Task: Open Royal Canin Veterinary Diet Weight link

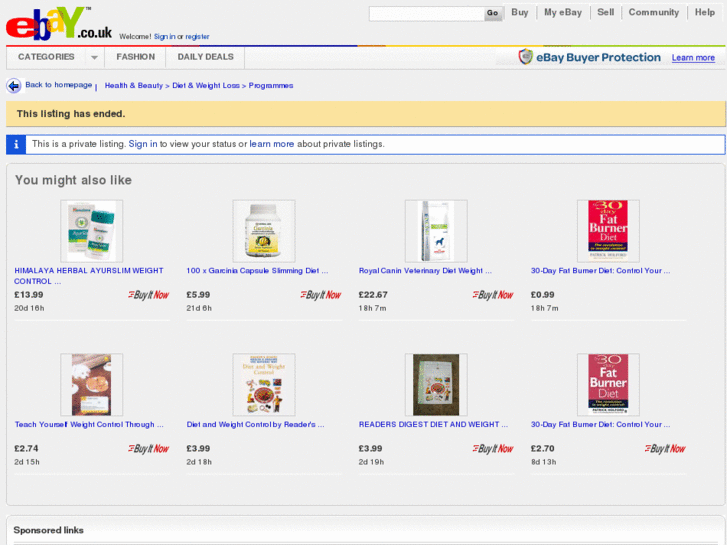Action: click(425, 271)
